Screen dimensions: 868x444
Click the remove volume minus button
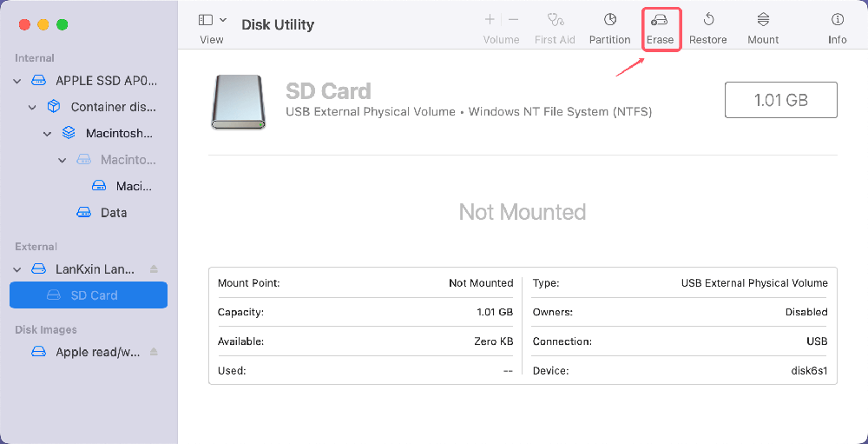[513, 19]
